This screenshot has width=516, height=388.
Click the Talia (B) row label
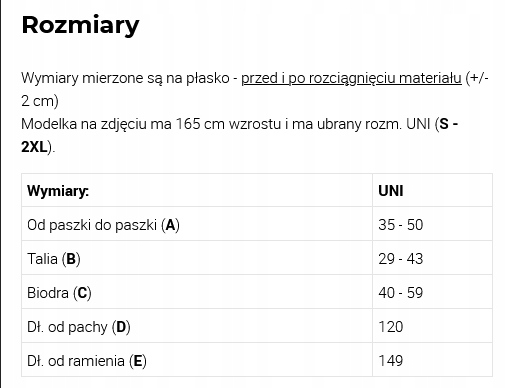54,259
